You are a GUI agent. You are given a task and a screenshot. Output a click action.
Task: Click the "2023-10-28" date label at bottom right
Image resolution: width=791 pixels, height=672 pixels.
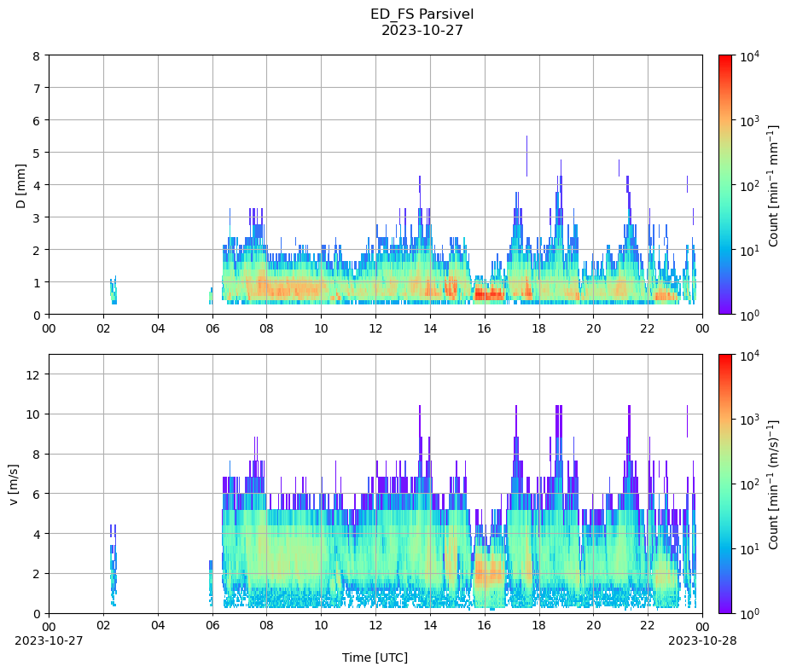[702, 640]
